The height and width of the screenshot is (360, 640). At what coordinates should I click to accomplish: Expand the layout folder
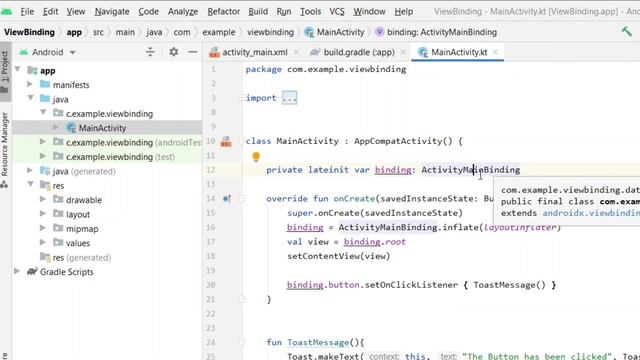42,213
